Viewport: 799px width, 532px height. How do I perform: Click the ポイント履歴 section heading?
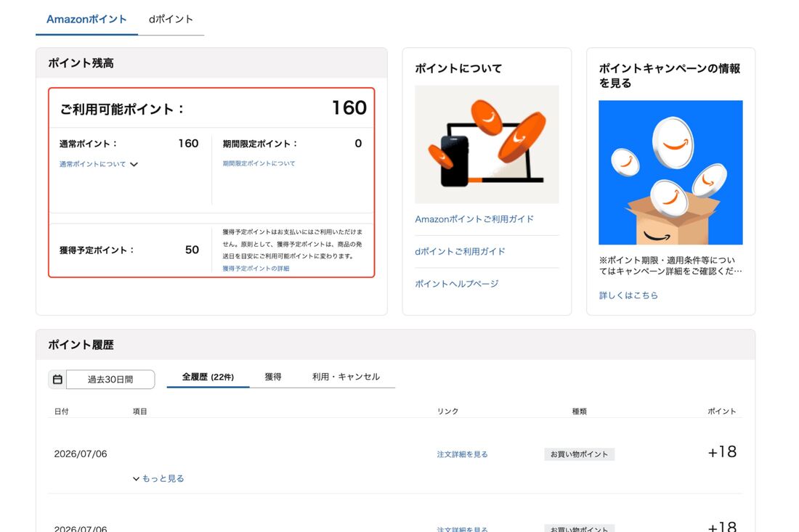click(x=81, y=345)
